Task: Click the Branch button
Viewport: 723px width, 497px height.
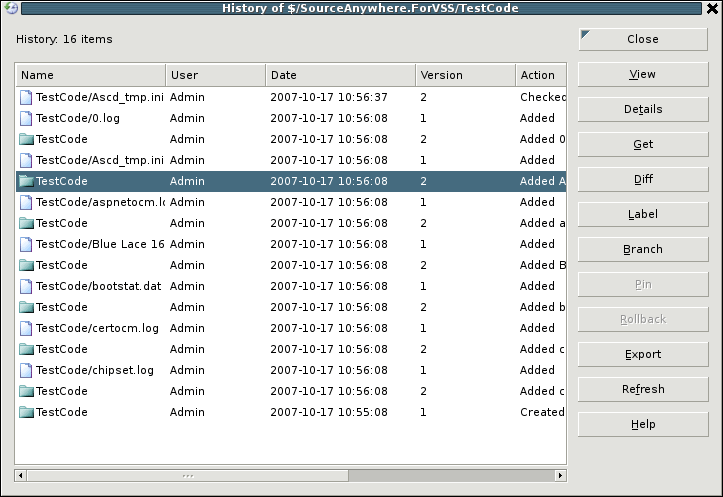Action: (x=643, y=249)
